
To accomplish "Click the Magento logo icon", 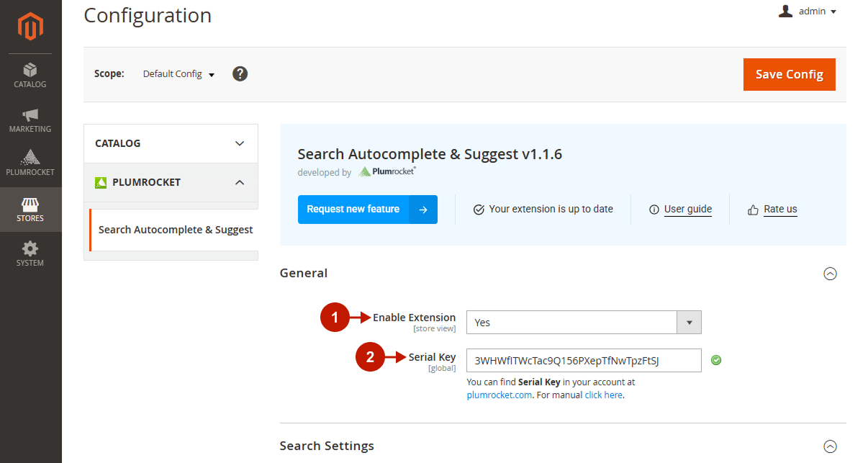I will click(x=31, y=27).
